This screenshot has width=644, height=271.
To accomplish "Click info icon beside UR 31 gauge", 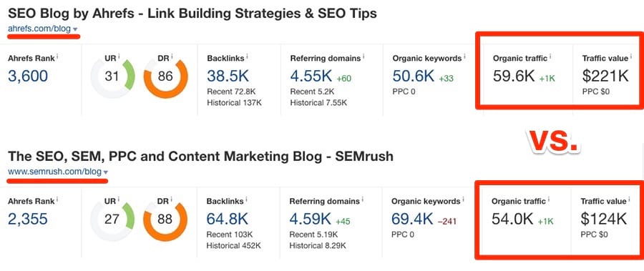I will [119, 56].
